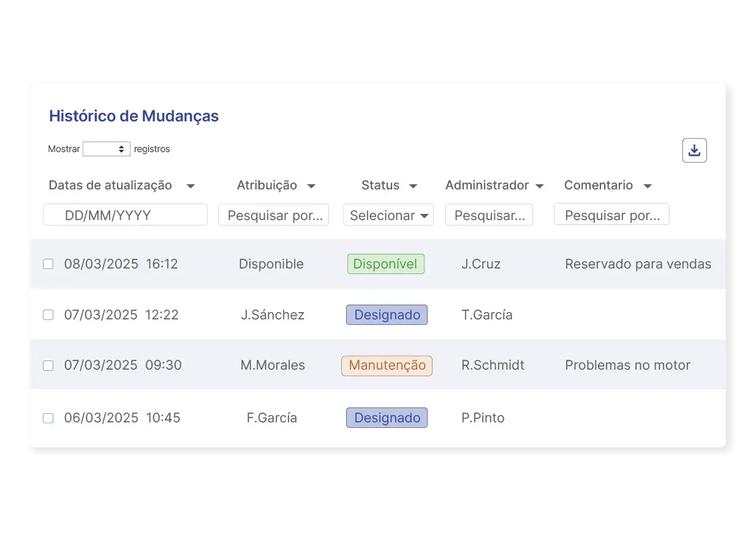Click "Reservado para vendas" comment cell
This screenshot has height=548, width=756.
[638, 264]
